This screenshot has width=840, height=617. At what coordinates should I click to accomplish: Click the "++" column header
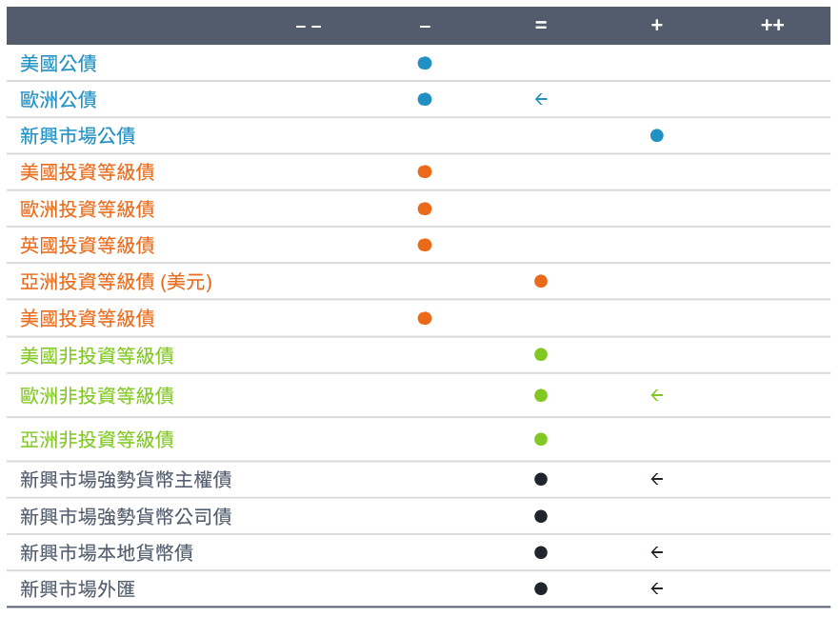click(x=772, y=25)
